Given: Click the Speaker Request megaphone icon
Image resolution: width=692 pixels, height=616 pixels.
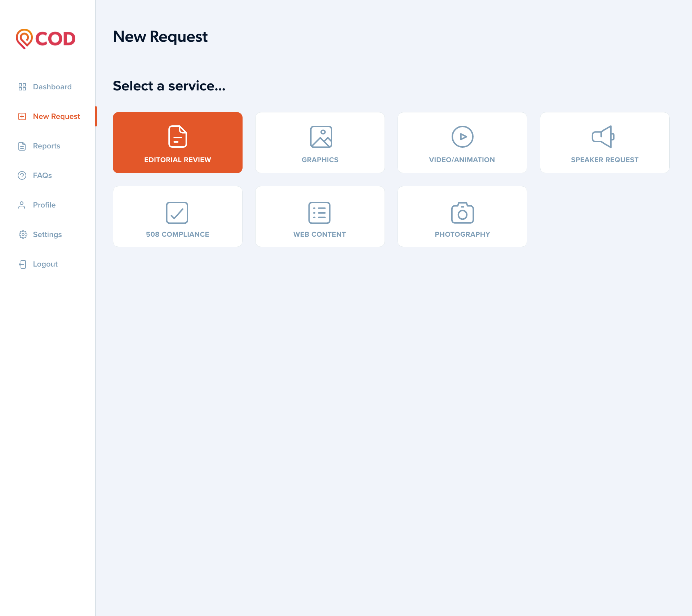Looking at the screenshot, I should [x=603, y=137].
